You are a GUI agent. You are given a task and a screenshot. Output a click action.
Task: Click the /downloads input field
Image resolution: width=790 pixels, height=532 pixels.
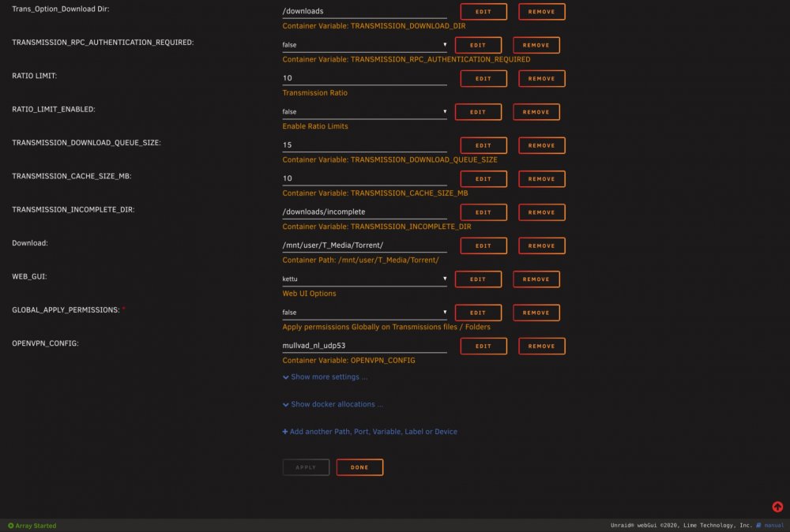coord(364,11)
